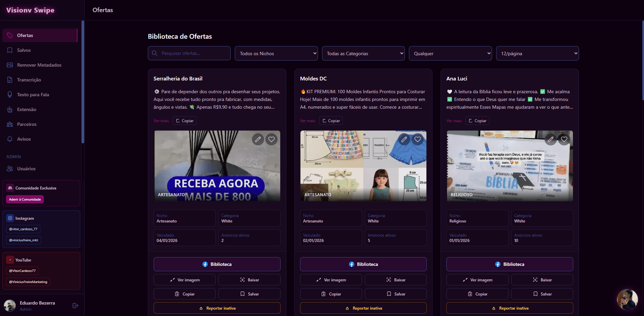Go to Remover Metadados in sidebar
The image size is (644, 316).
tap(39, 65)
